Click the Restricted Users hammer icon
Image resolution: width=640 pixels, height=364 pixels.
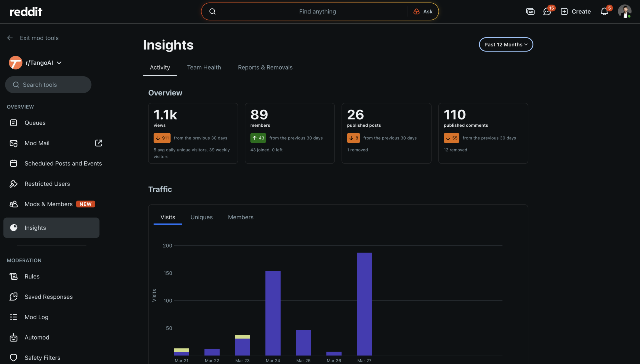(13, 184)
